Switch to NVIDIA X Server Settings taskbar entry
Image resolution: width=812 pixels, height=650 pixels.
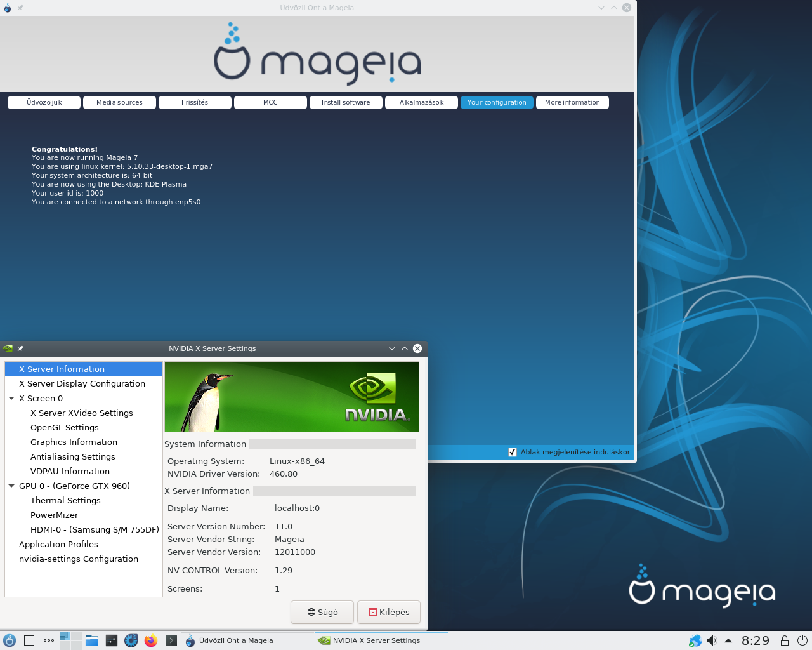point(382,640)
